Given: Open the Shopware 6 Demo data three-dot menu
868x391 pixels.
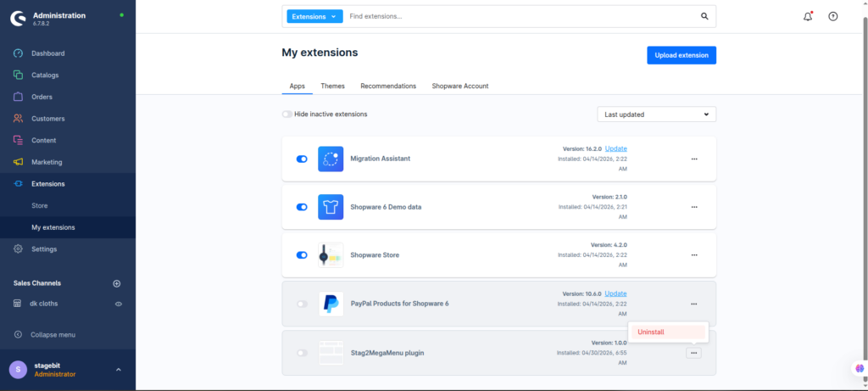Looking at the screenshot, I should click(x=694, y=207).
